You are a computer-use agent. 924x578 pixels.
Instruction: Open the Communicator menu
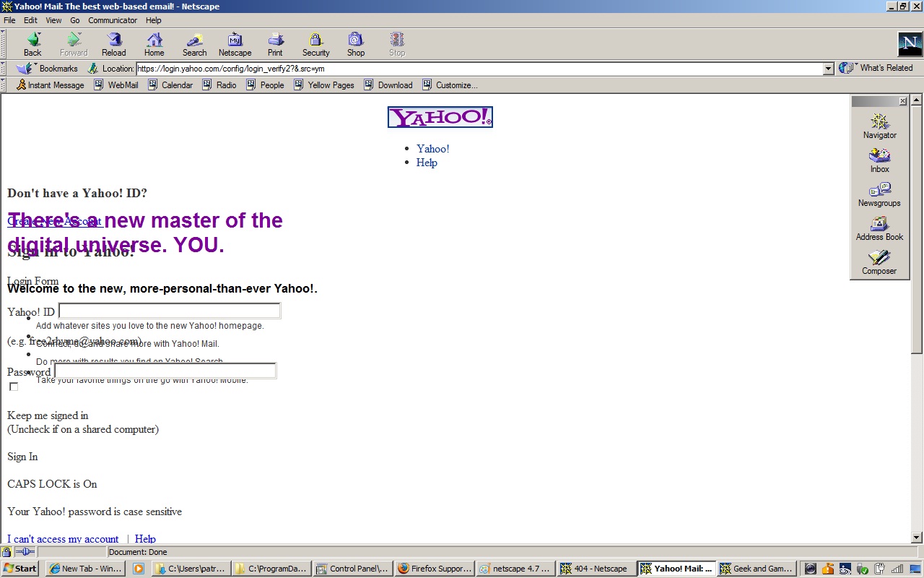click(x=113, y=20)
